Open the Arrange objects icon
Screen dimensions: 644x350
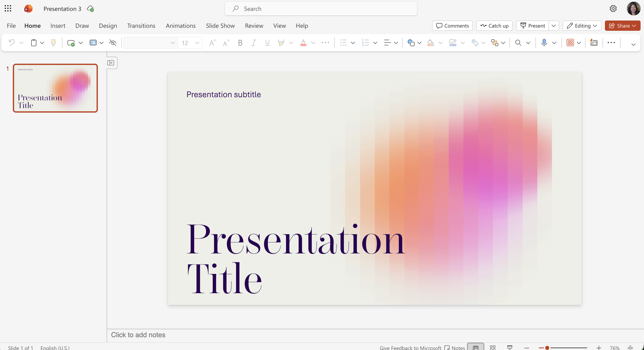tap(494, 43)
